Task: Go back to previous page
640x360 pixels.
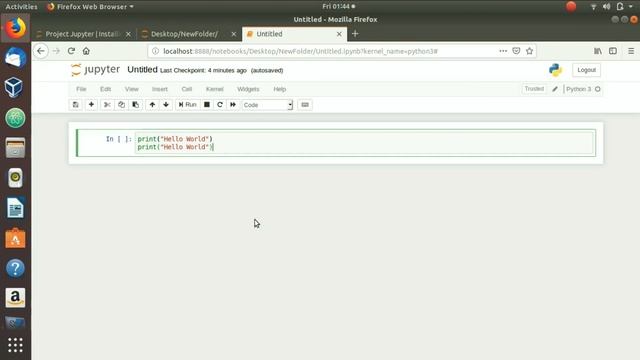Action: 41,51
